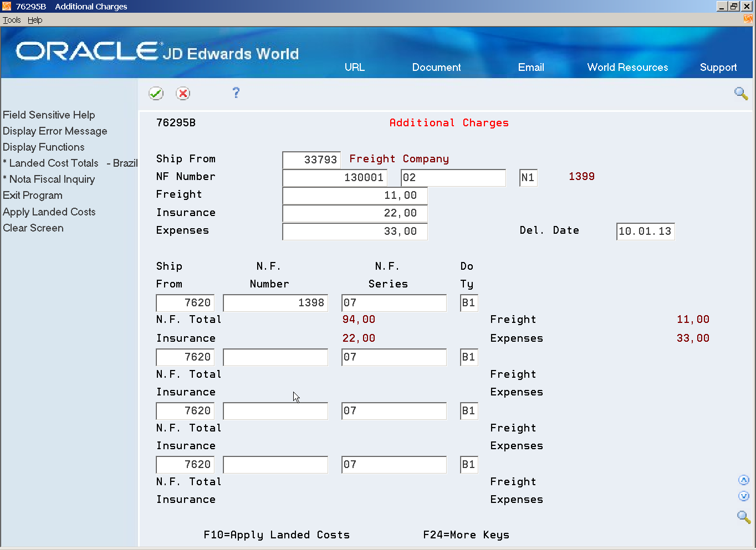Click the Freight amount field 11,00
This screenshot has height=550, width=756.
click(355, 196)
